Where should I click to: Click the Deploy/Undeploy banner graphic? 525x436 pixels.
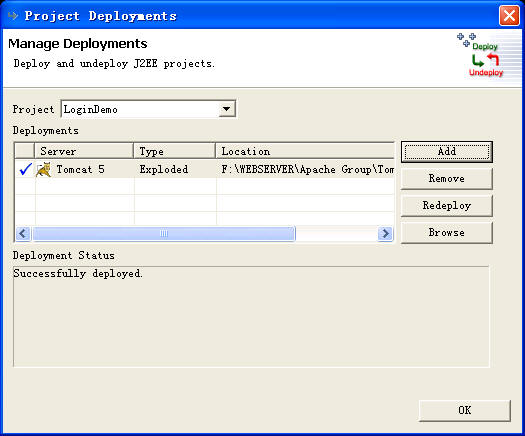coord(481,55)
